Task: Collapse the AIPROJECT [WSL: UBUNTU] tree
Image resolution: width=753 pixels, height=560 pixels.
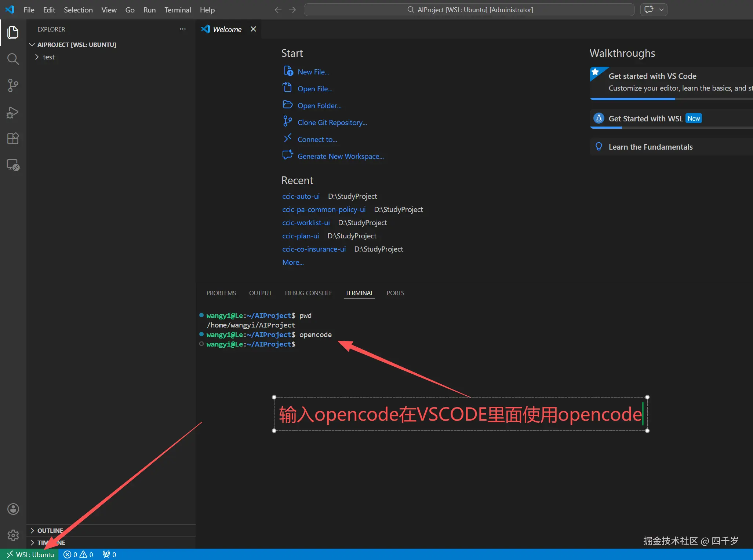Action: click(32, 44)
